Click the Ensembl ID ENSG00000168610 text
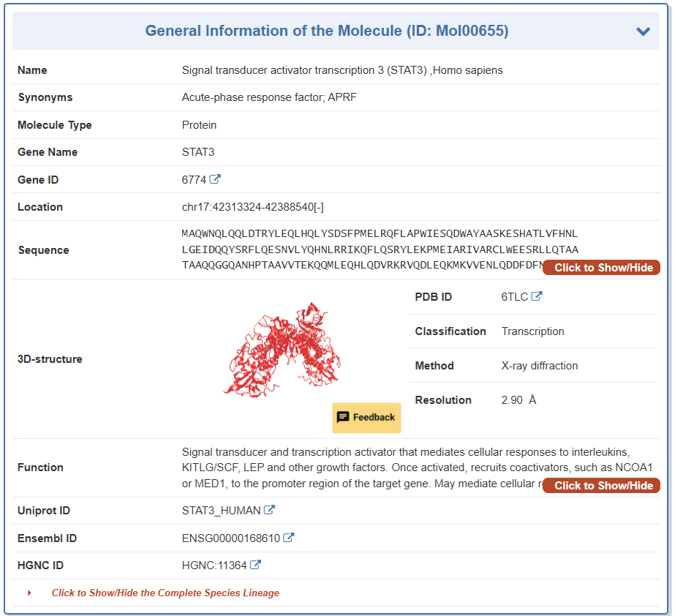The width and height of the screenshot is (675, 616). [230, 538]
